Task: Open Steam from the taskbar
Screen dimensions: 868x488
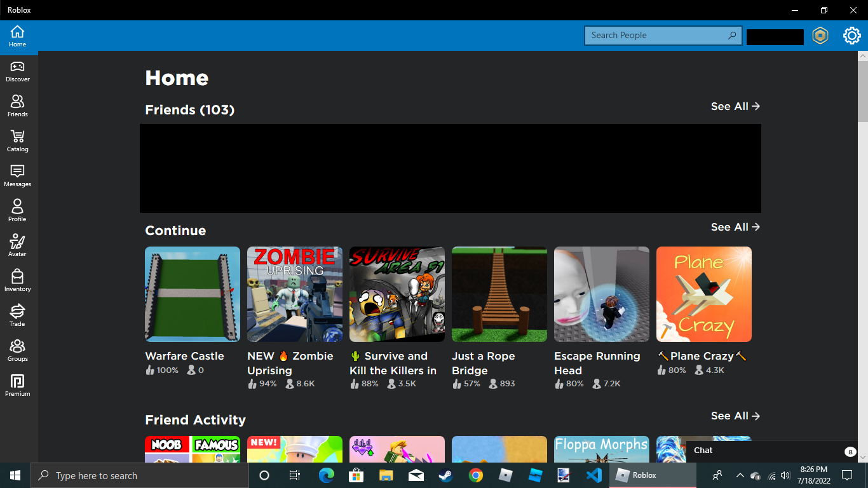Action: pos(446,475)
